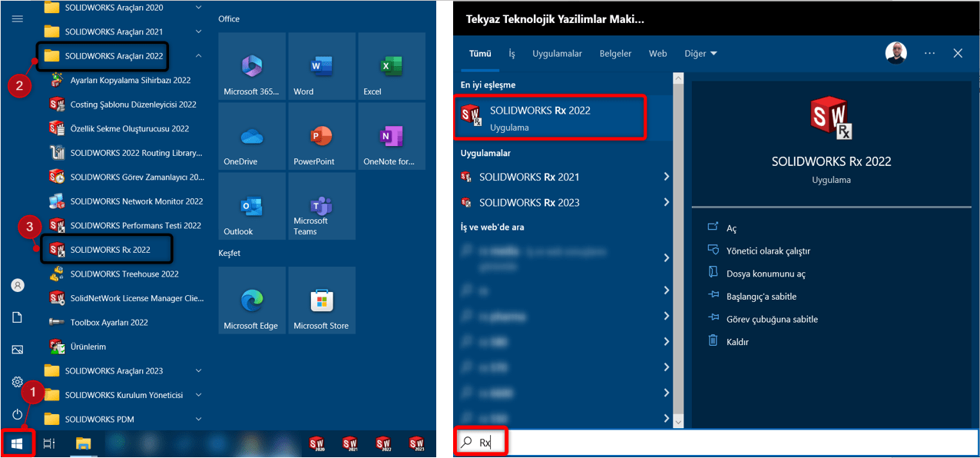Expand the SOLIDWORKS PDM folder

click(199, 419)
